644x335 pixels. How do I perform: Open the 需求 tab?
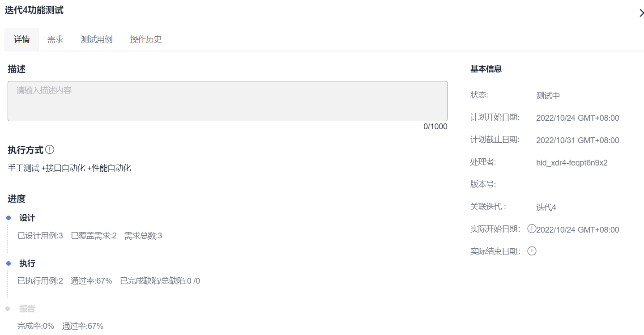[55, 39]
